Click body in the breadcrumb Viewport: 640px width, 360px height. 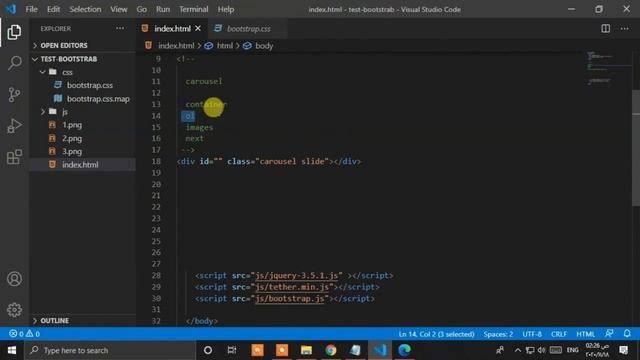(264, 46)
